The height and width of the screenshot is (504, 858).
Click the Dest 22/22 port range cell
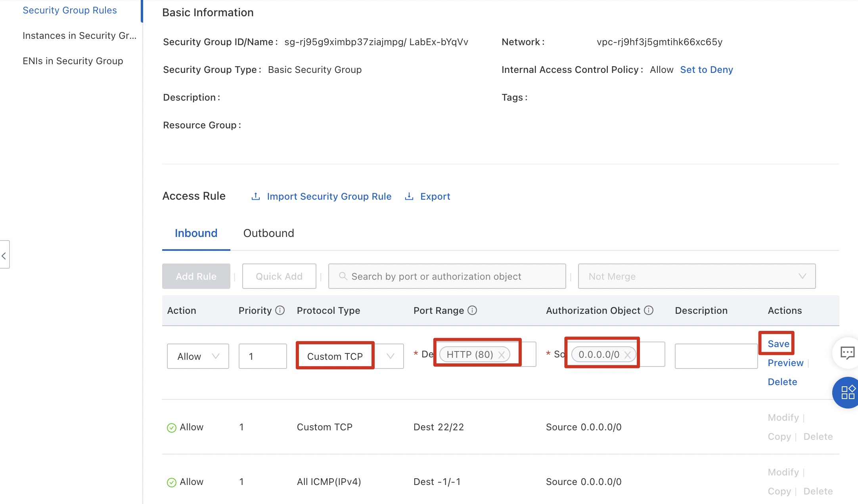[439, 427]
